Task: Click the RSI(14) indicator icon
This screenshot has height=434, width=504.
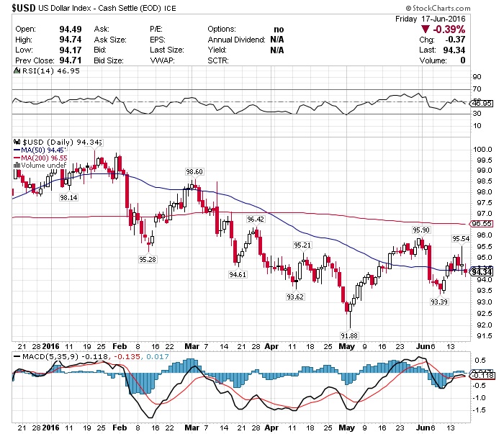Action: [17, 71]
